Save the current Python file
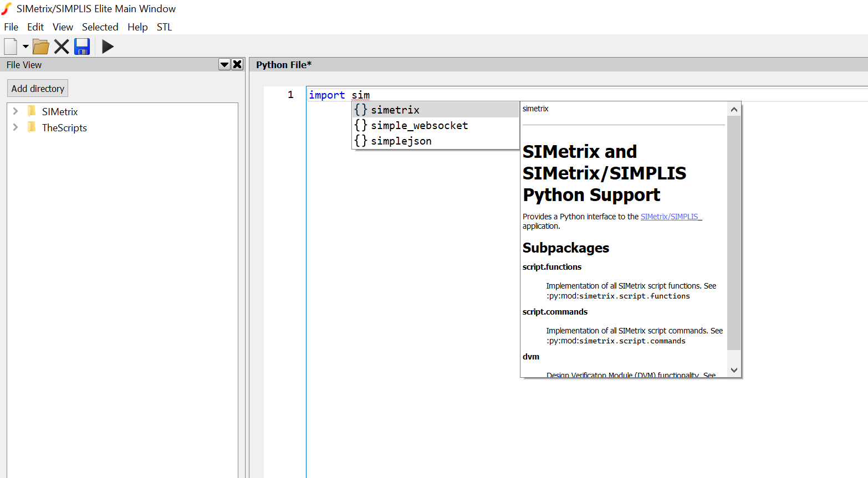 tap(82, 47)
